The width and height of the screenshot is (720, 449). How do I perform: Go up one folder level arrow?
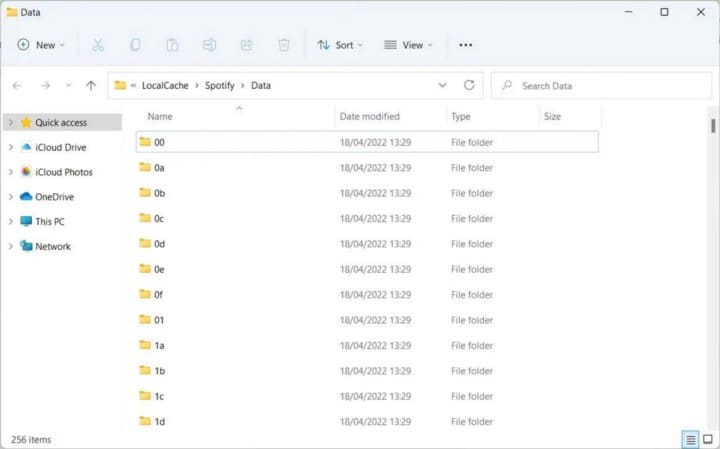click(91, 85)
